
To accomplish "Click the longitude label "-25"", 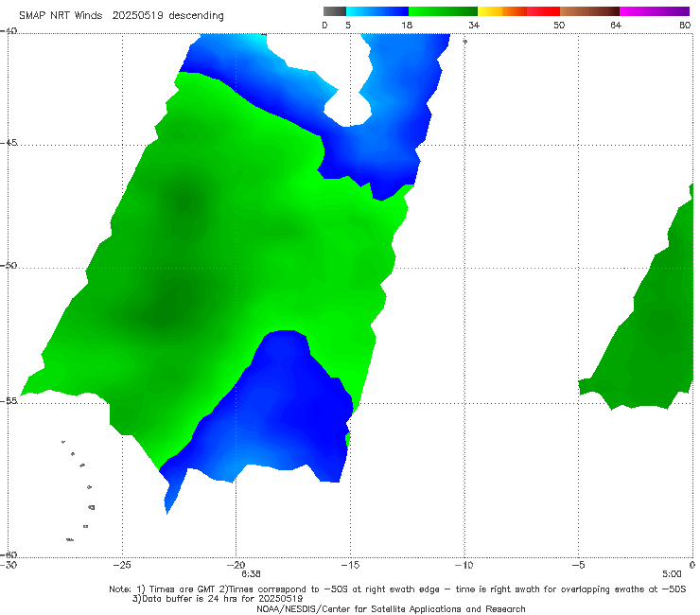I will tap(122, 565).
